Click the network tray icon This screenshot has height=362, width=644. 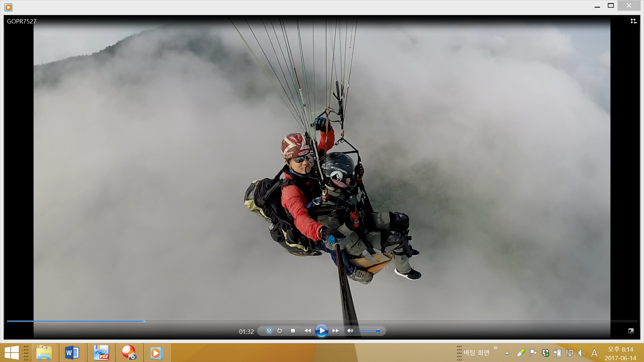[570, 353]
